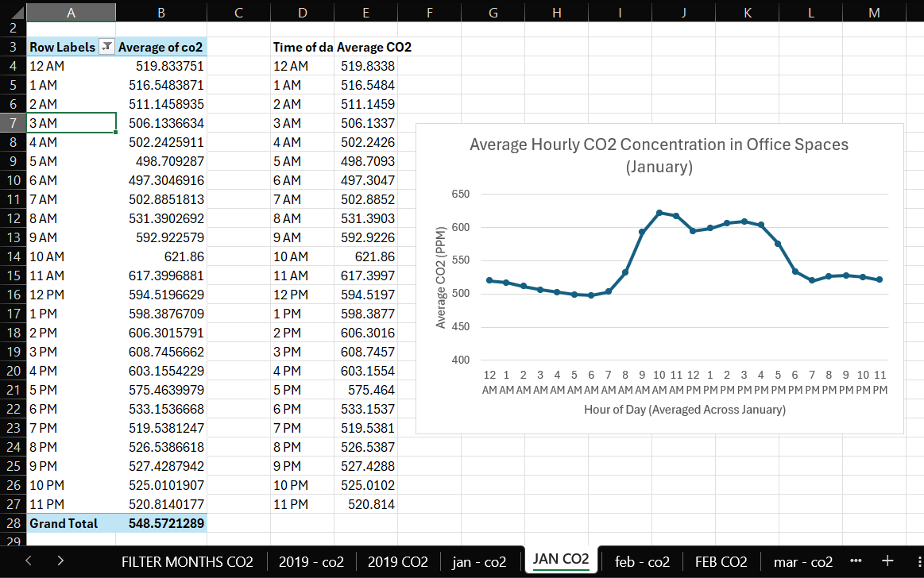Open the 2019 - co2 sheet tab
Image resolution: width=924 pixels, height=578 pixels.
click(x=311, y=561)
